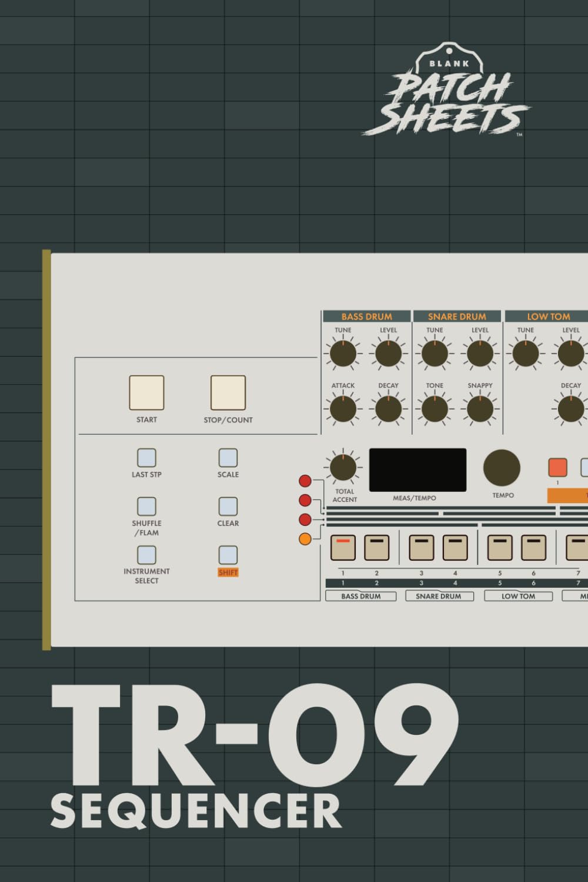
Task: Toggle step button 6
Action: [x=534, y=547]
